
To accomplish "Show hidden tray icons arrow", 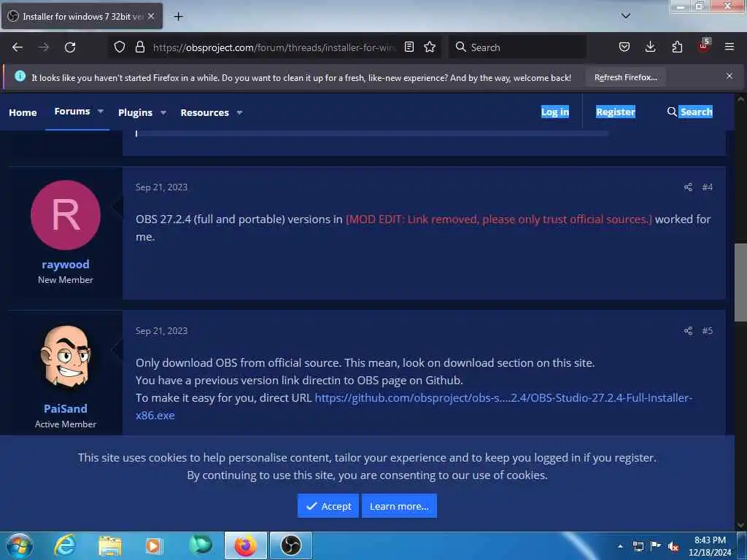I will [620, 546].
